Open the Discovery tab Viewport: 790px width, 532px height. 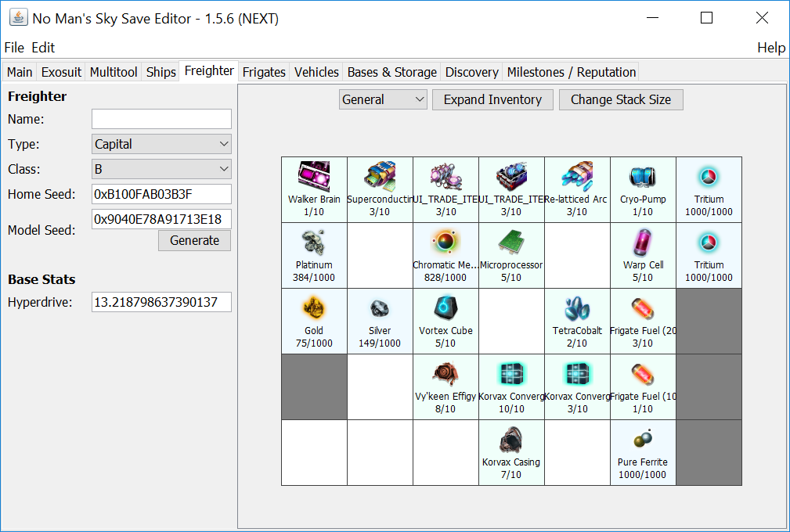point(471,72)
